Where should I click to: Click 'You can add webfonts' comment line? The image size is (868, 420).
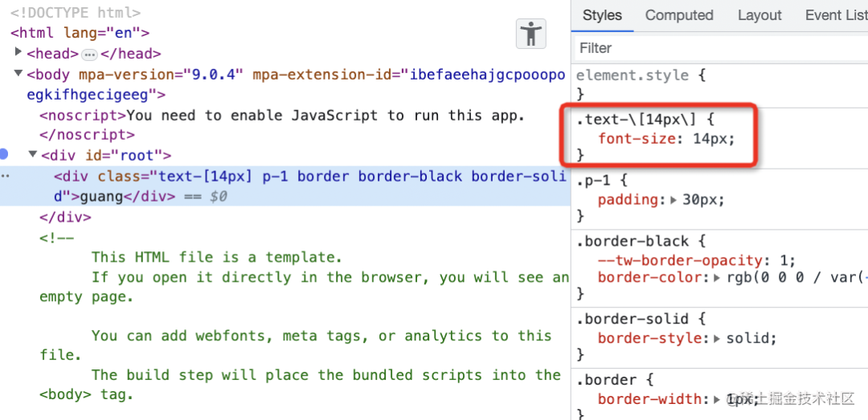pos(321,336)
